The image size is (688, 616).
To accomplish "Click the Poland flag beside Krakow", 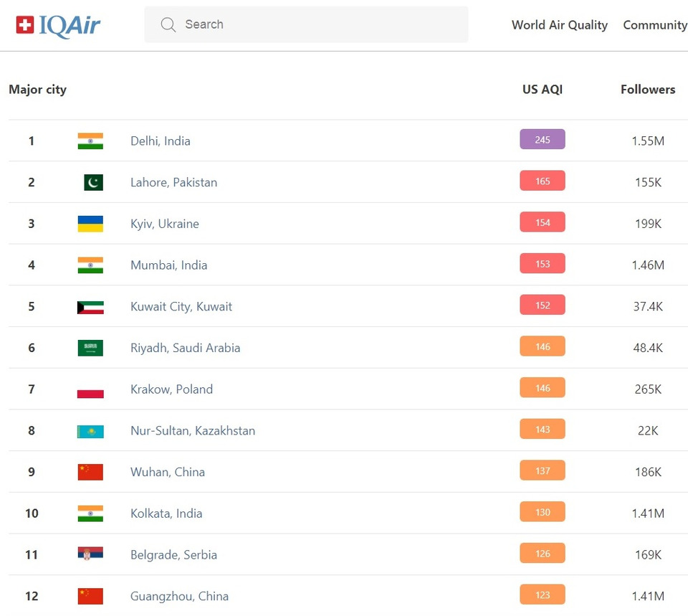I will [90, 390].
